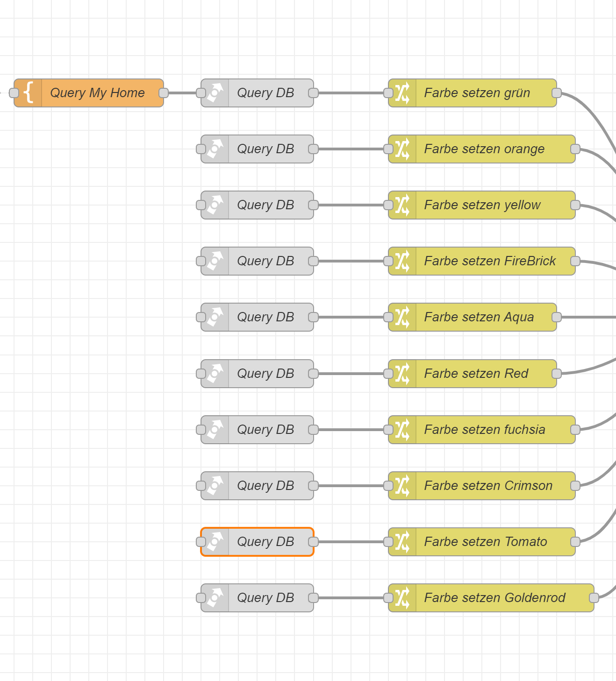Click the output port of Farbe setzen Goldenrod
The width and height of the screenshot is (616, 681).
coord(594,598)
